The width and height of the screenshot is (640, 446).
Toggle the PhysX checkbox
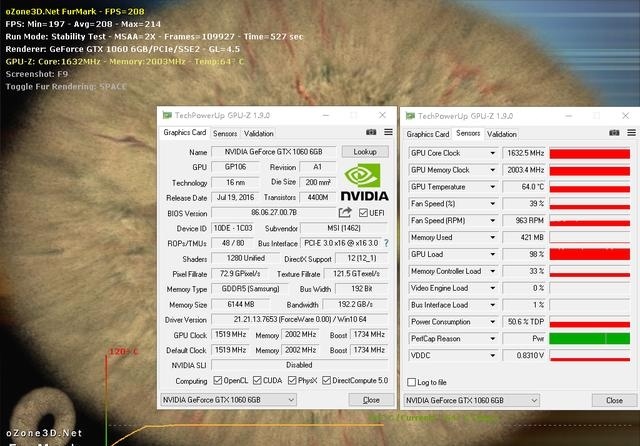[292, 380]
